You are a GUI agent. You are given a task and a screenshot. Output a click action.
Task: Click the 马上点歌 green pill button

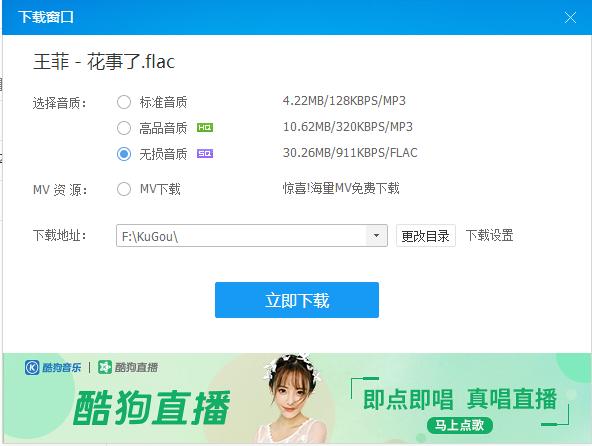pyautogui.click(x=460, y=425)
